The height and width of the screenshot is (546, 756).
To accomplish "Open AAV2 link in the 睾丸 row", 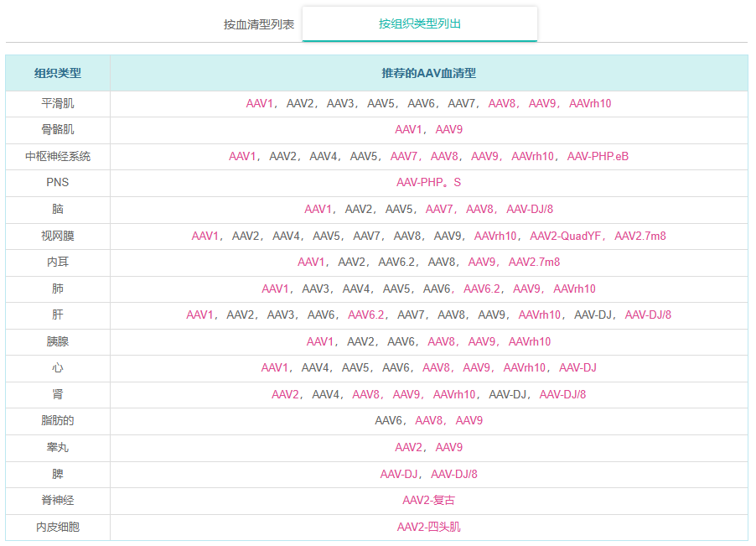I will pos(409,447).
